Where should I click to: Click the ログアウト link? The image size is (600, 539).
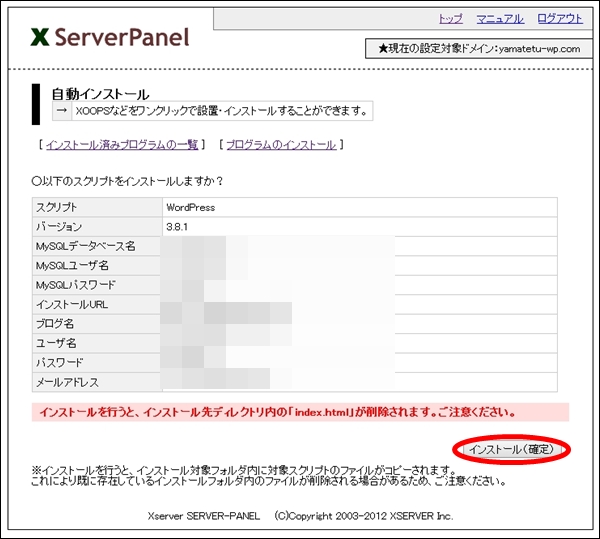(x=560, y=18)
